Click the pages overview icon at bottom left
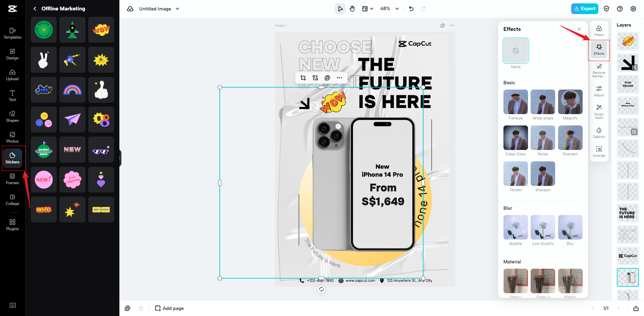 coord(128,308)
